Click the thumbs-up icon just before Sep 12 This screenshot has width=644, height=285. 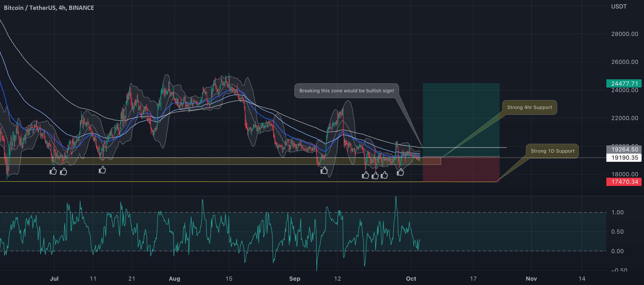coord(324,170)
